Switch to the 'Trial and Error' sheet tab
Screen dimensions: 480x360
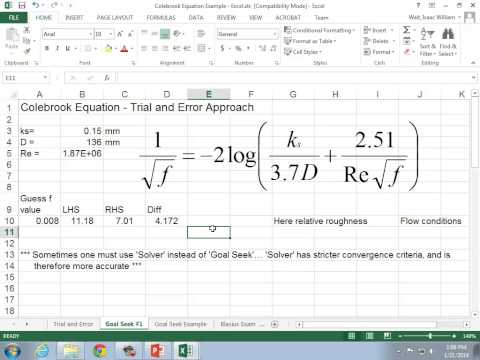73,324
